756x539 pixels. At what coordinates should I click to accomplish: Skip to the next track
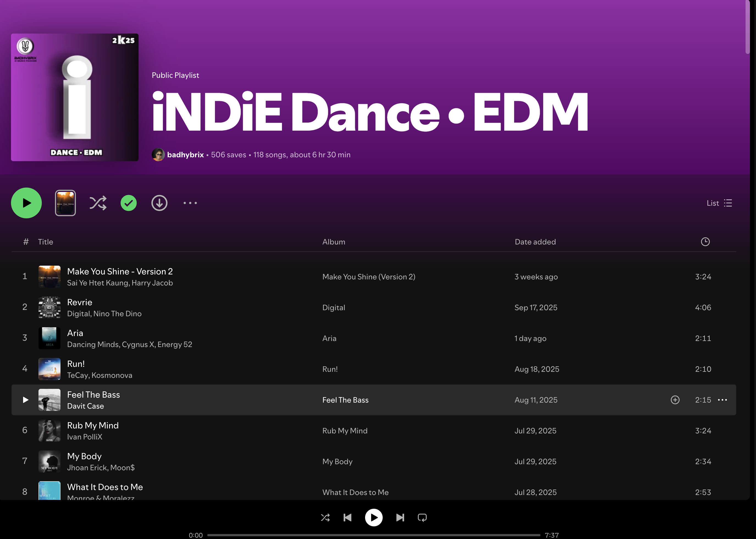click(400, 518)
